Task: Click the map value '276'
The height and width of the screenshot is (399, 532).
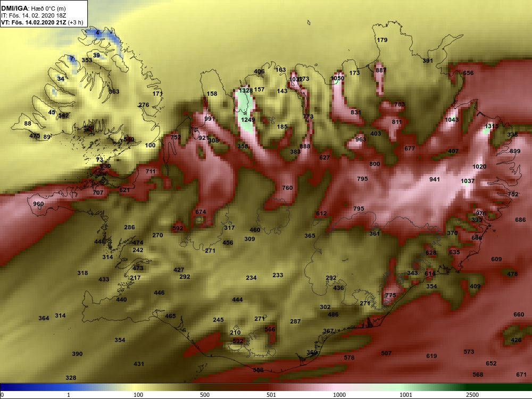Action: coord(144,105)
